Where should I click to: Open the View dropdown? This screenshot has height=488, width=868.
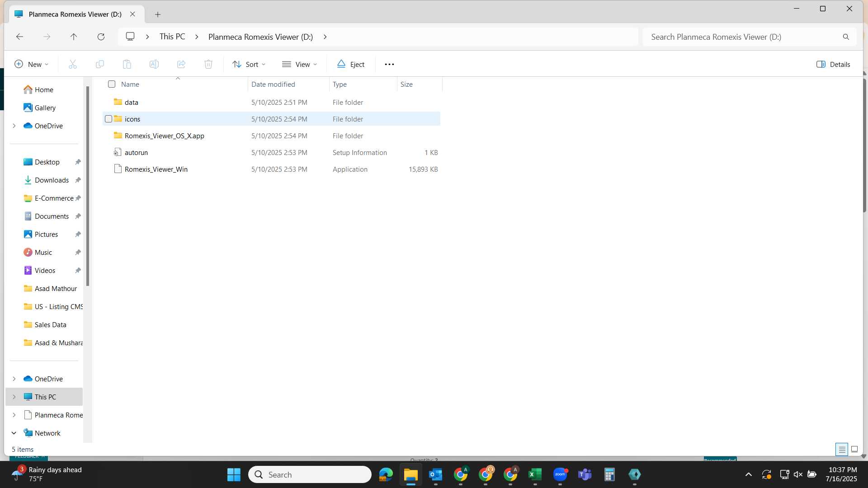point(299,64)
